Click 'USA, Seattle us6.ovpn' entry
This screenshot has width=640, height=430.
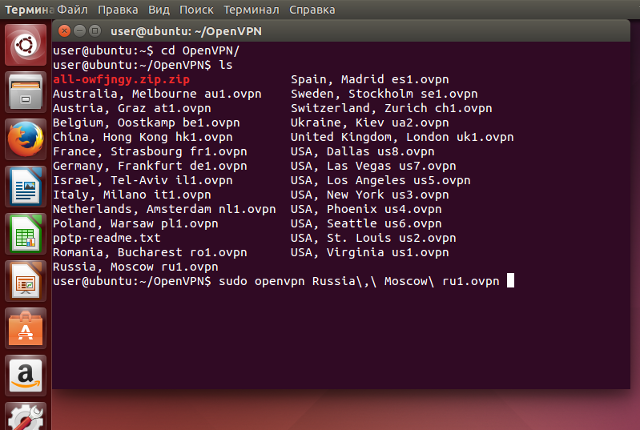(366, 224)
